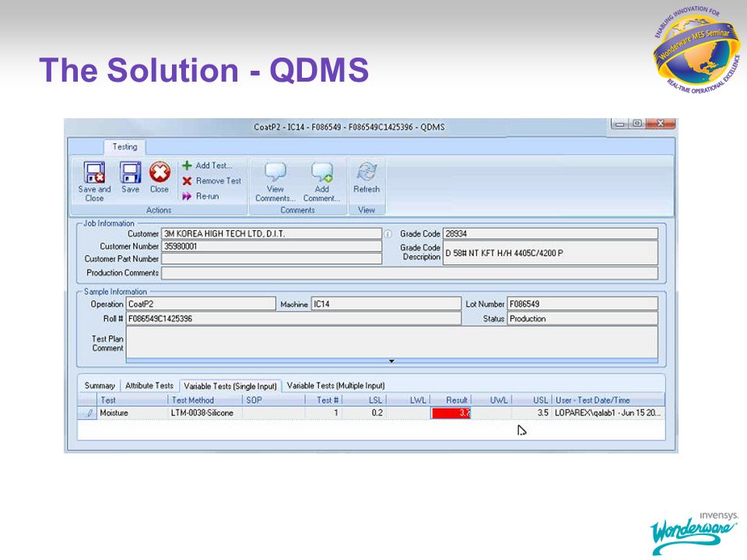Close the QDMS window
The width and height of the screenshot is (747, 560).
click(x=661, y=124)
